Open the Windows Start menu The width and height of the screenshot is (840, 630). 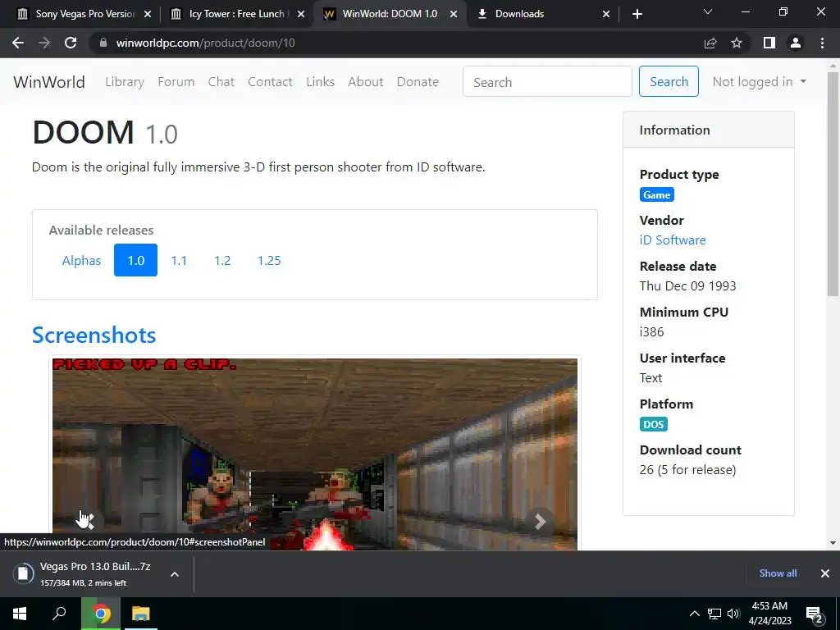point(20,614)
